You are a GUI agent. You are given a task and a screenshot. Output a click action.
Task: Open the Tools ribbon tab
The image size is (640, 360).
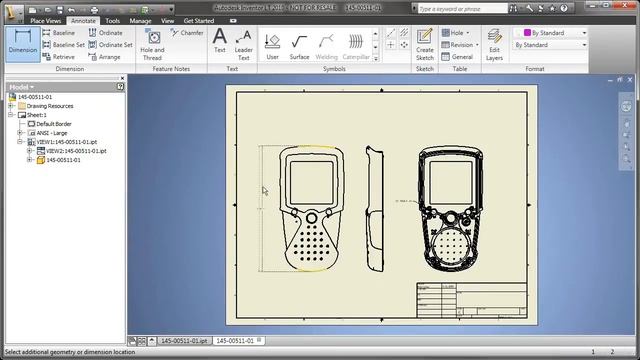(x=113, y=21)
